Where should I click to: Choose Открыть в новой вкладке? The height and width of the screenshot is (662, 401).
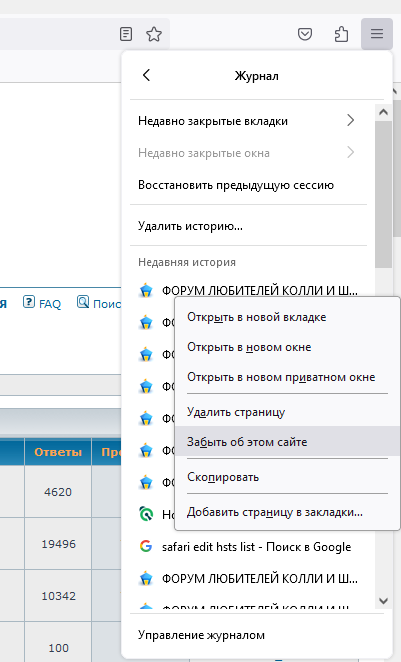click(287, 317)
